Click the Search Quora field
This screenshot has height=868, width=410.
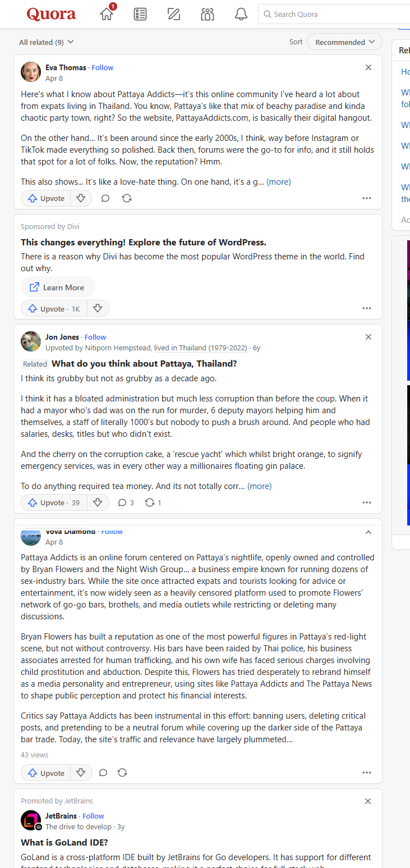pyautogui.click(x=337, y=14)
